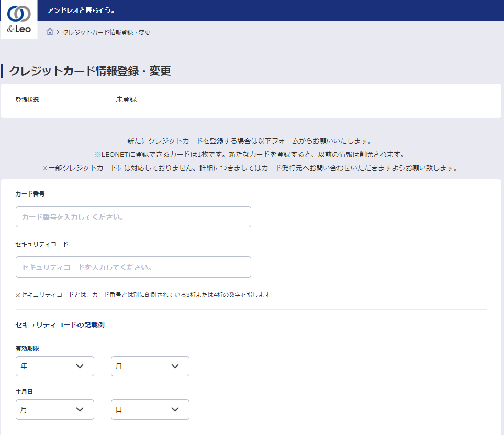Click the アンドレオと暮らそう。 header tagline
Screen dimensions: 504x435
[81, 10]
